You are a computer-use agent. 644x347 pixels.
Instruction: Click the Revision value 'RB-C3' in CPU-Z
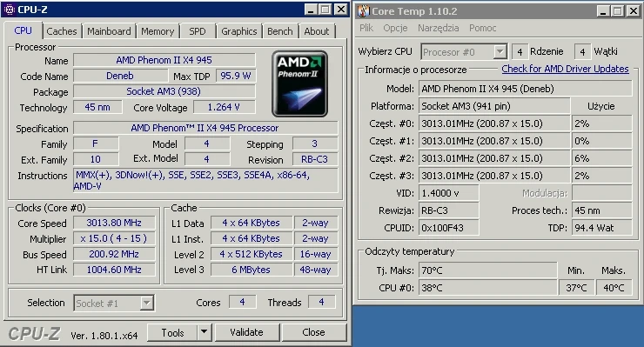[x=315, y=159]
